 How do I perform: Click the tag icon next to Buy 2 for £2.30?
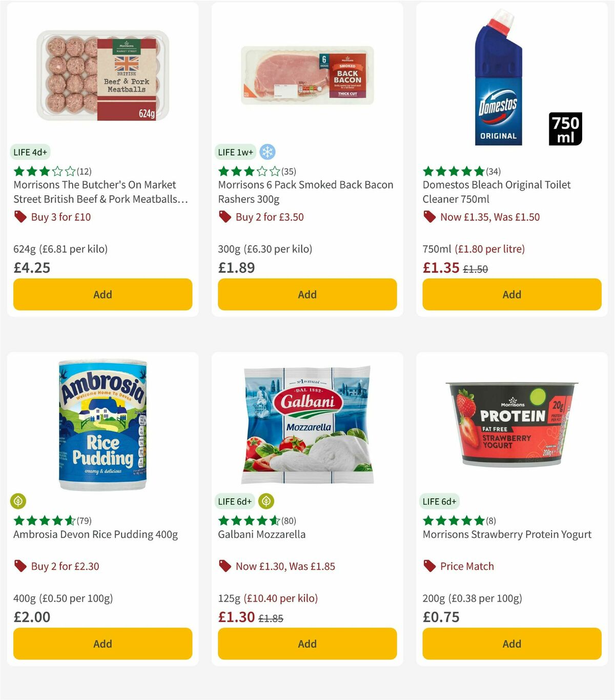(x=20, y=566)
